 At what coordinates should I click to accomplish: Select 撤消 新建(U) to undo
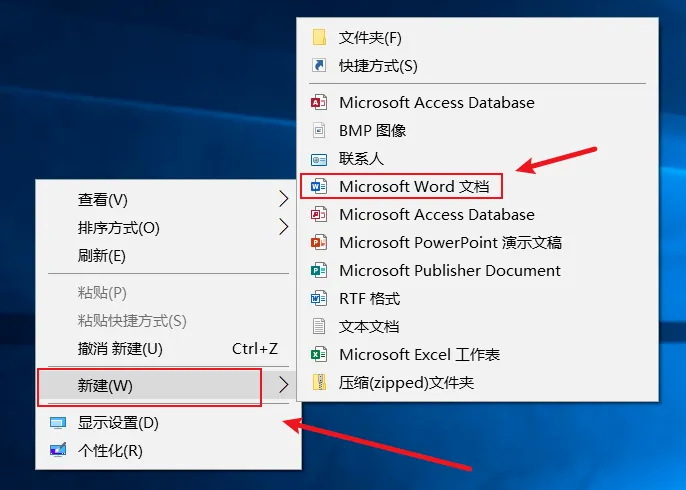point(168,349)
